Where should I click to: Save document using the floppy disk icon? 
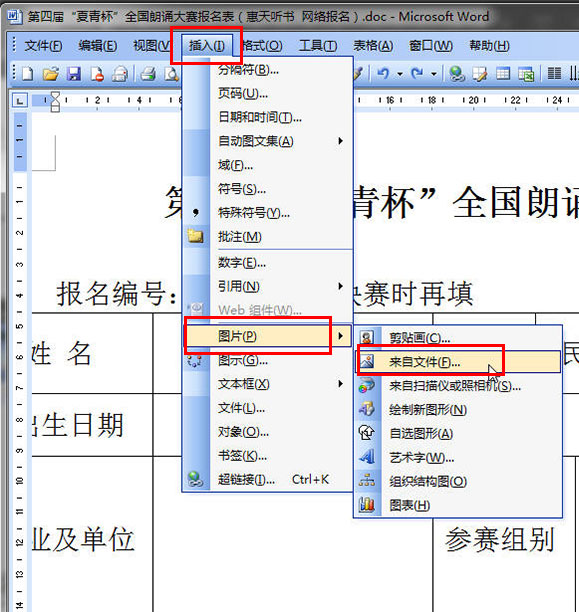pos(74,73)
